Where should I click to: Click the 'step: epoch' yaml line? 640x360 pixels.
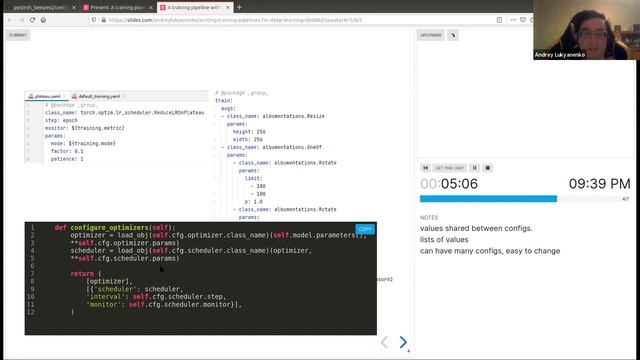click(x=61, y=120)
